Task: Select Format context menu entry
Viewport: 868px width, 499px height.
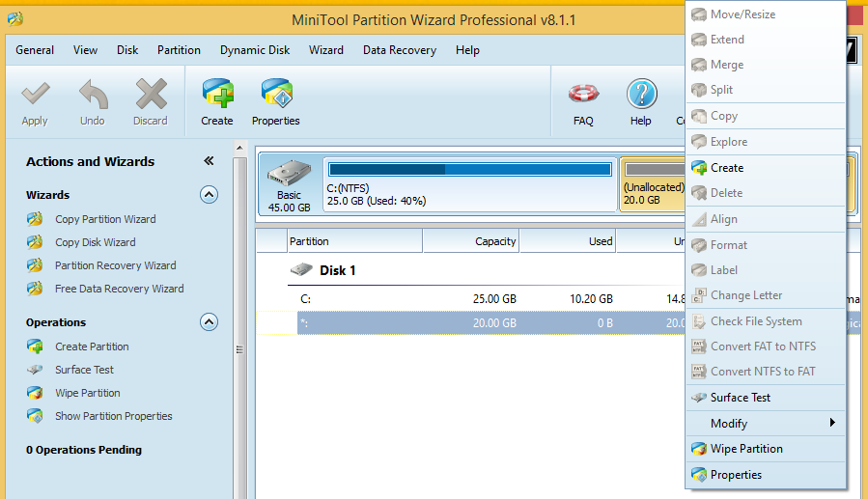Action: 767,245
